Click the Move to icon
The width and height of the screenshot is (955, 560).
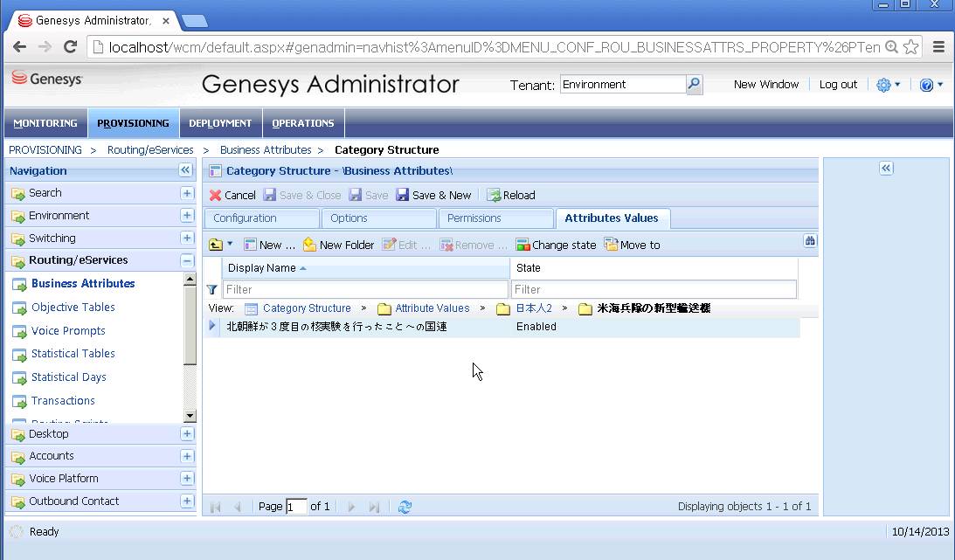point(612,245)
